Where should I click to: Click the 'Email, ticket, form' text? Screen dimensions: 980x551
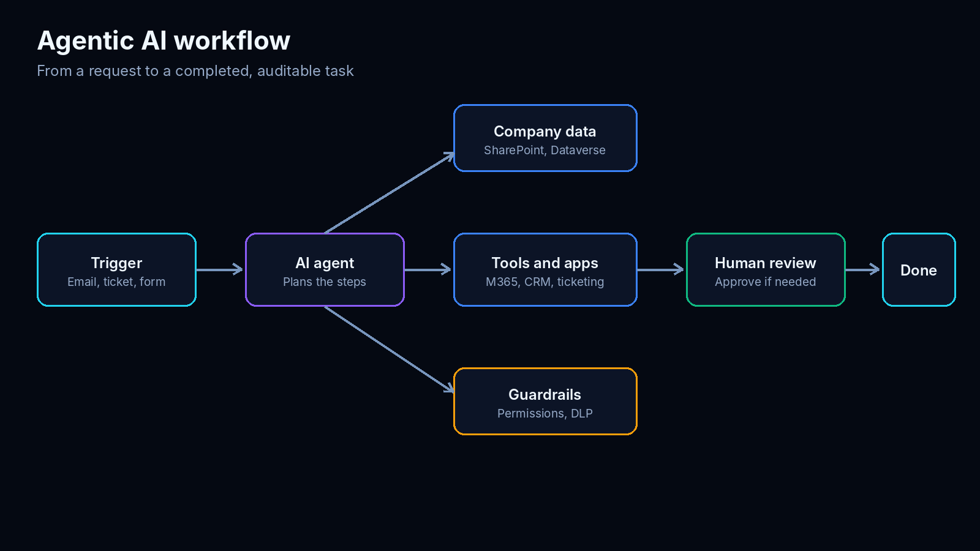(x=116, y=282)
